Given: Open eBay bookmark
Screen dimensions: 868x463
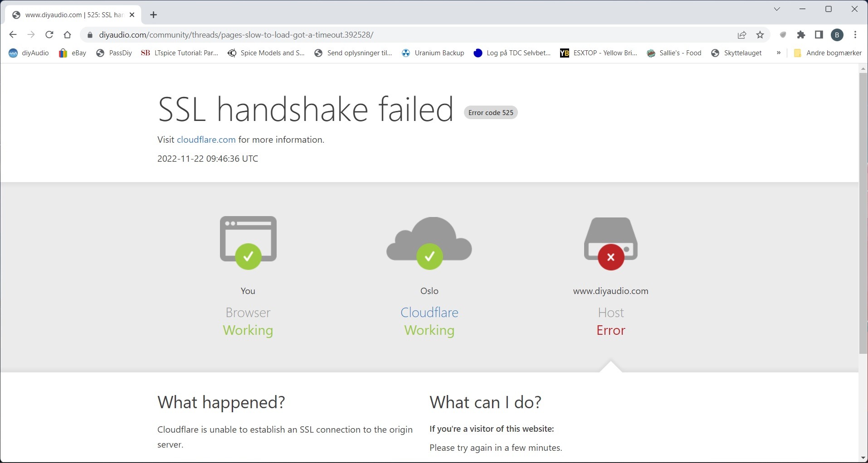Looking at the screenshot, I should tap(73, 53).
